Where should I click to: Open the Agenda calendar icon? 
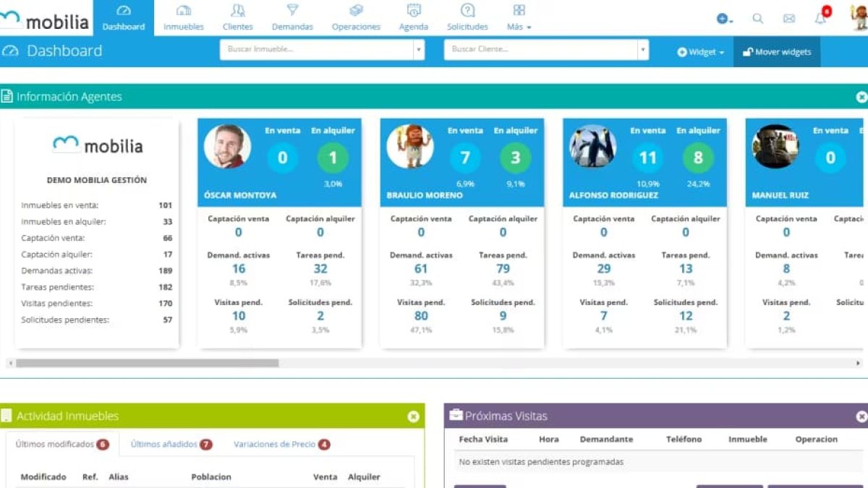(414, 11)
